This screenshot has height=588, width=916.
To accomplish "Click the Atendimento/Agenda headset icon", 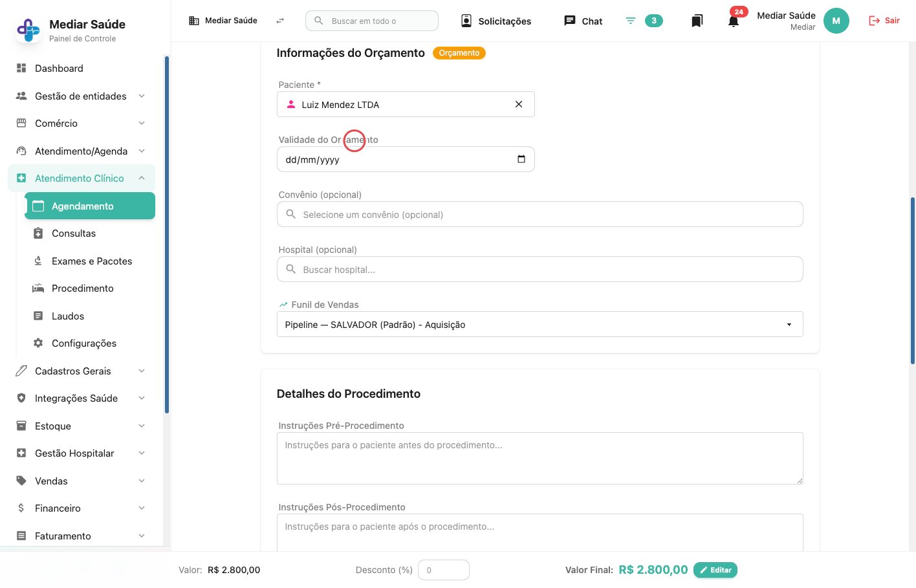I will point(21,151).
